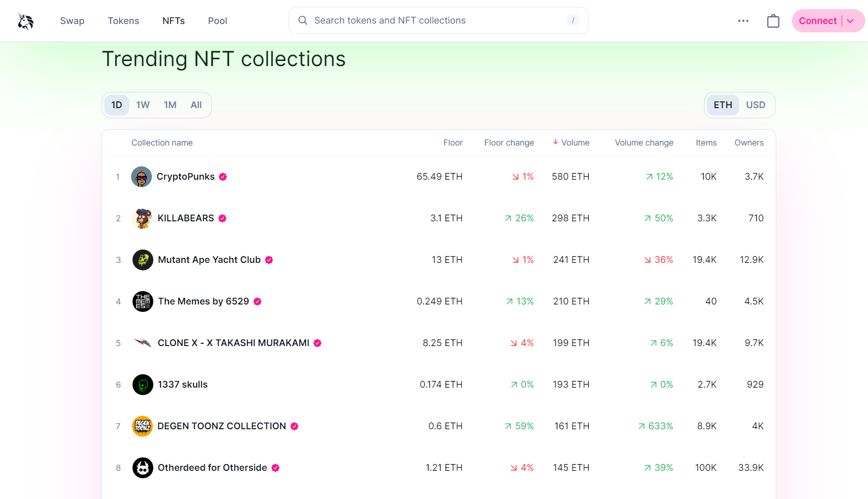
Task: Show prices in ETH
Action: (x=723, y=105)
